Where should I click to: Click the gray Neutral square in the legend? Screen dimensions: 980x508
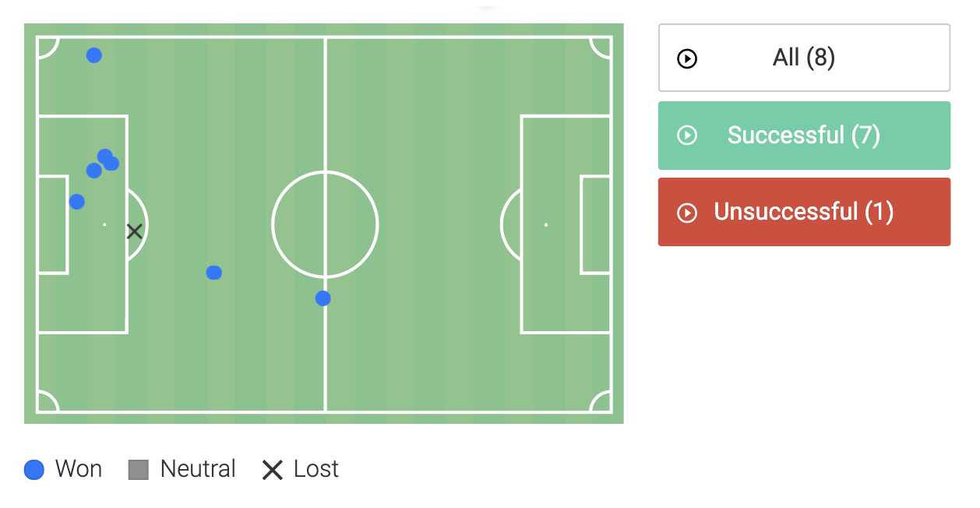(x=139, y=470)
